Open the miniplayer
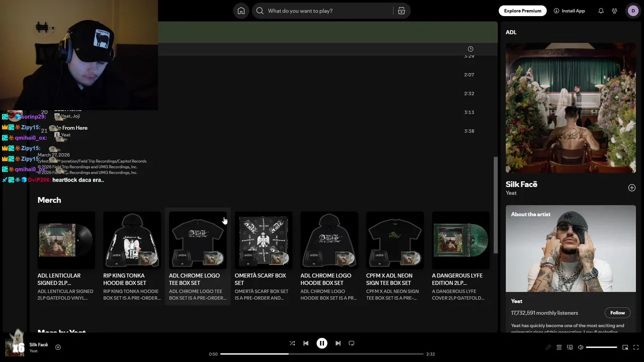This screenshot has width=644, height=362. pyautogui.click(x=625, y=347)
